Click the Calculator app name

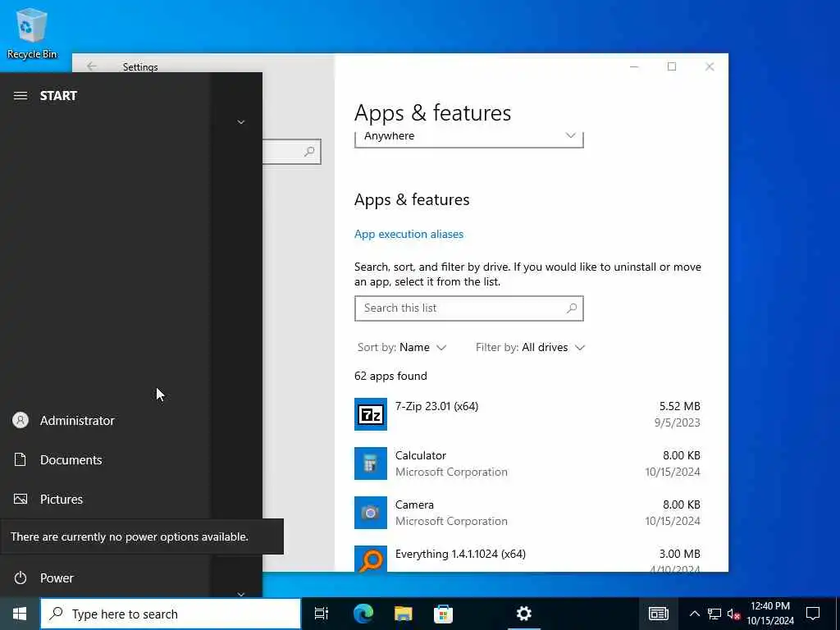coord(421,456)
